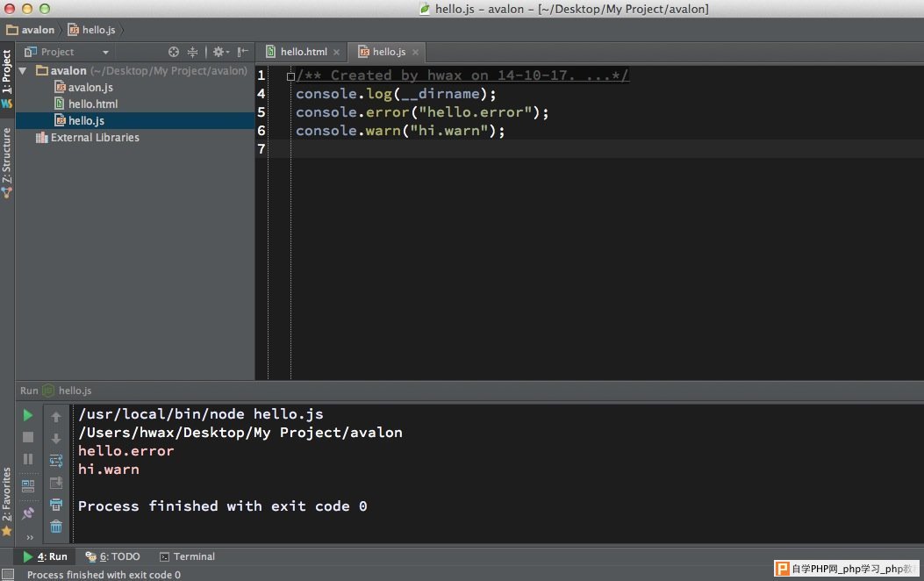
Task: Collapse the avalon root folder
Action: [x=23, y=71]
